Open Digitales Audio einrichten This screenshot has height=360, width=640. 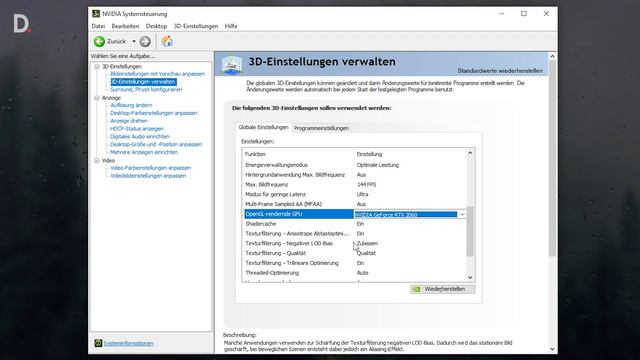(140, 136)
